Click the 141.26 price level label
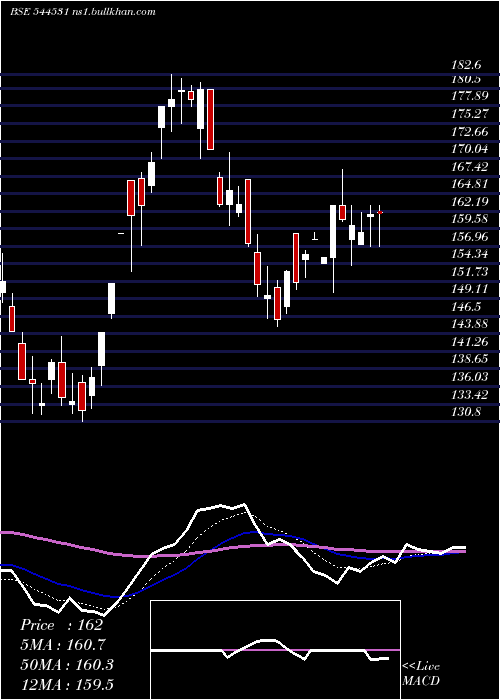Image resolution: width=500 pixels, height=700 pixels. [x=470, y=342]
